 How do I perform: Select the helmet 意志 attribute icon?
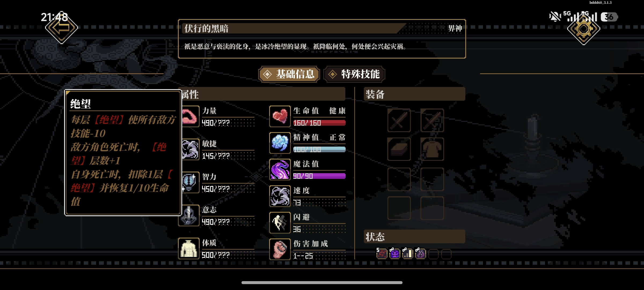(x=189, y=215)
